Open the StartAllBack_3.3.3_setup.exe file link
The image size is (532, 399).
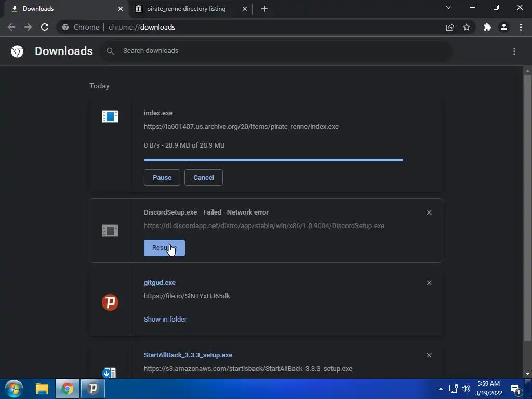[x=188, y=355]
